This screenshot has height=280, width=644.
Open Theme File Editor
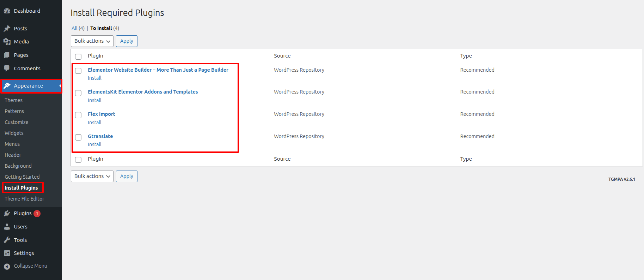click(24, 199)
